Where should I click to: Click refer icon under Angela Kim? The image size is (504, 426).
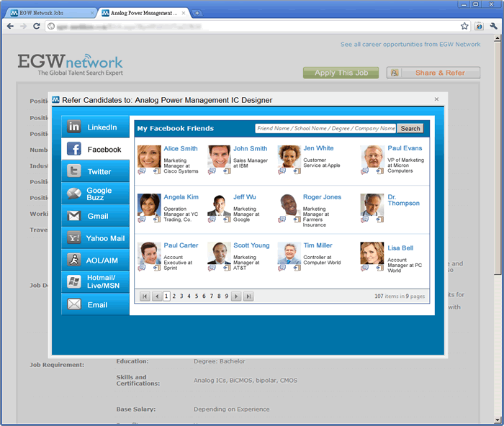tap(157, 219)
